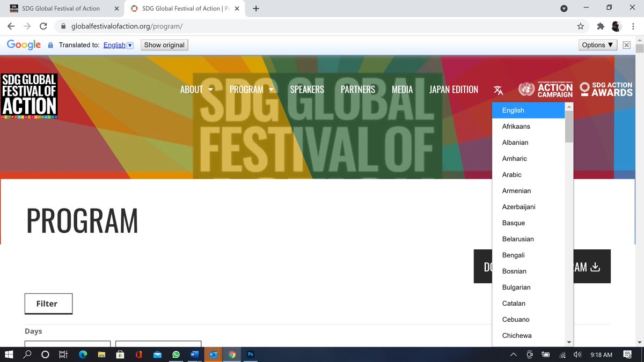The width and height of the screenshot is (644, 362).
Task: Pick Armenian from the language list
Action: click(x=529, y=191)
